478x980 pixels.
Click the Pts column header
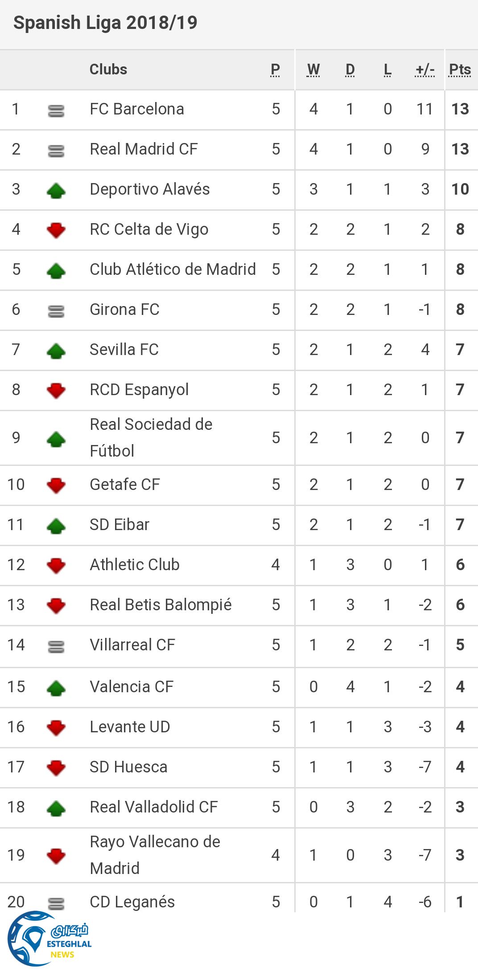click(460, 69)
